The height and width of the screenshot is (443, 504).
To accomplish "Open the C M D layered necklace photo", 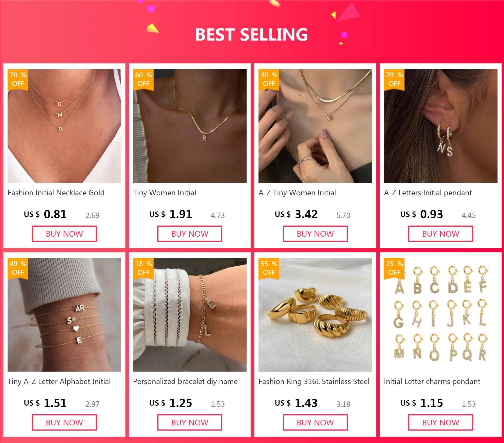I will pyautogui.click(x=64, y=126).
